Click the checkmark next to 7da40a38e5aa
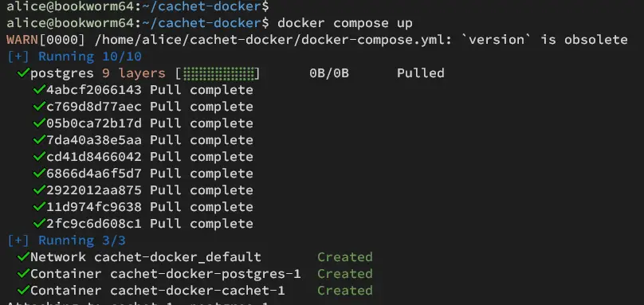Viewport: 644px width, 305px height. tap(39, 140)
